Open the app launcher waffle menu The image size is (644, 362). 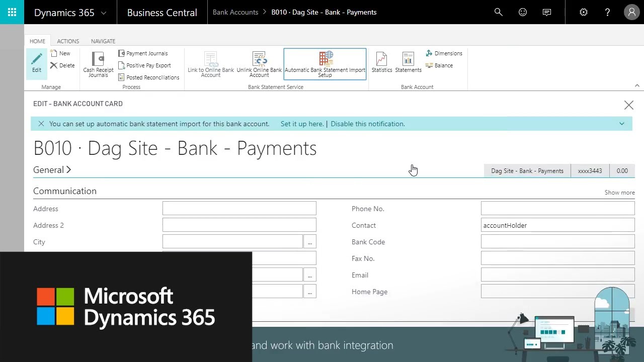[x=12, y=12]
